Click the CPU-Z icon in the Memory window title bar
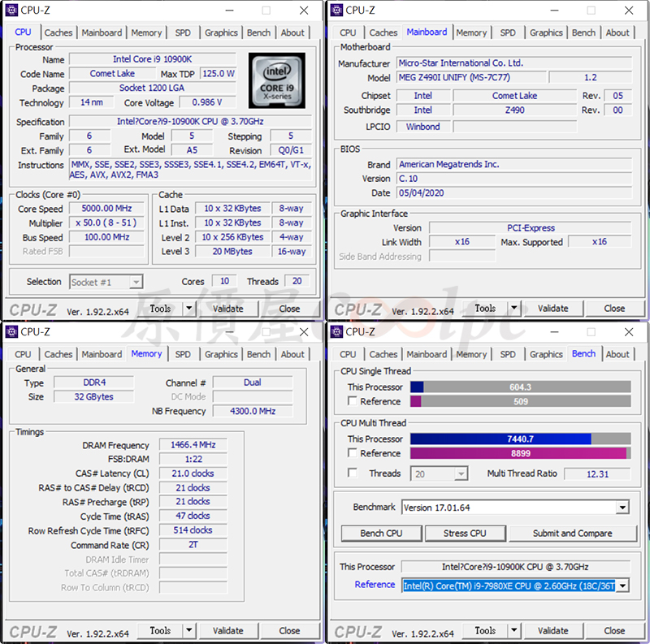650x644 pixels. [x=11, y=332]
